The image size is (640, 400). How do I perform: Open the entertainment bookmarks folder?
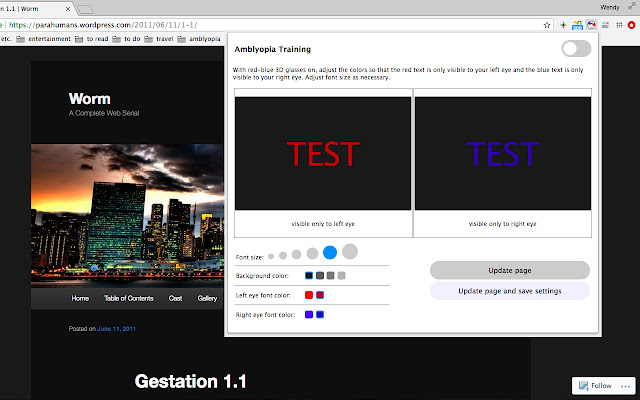tap(43, 39)
